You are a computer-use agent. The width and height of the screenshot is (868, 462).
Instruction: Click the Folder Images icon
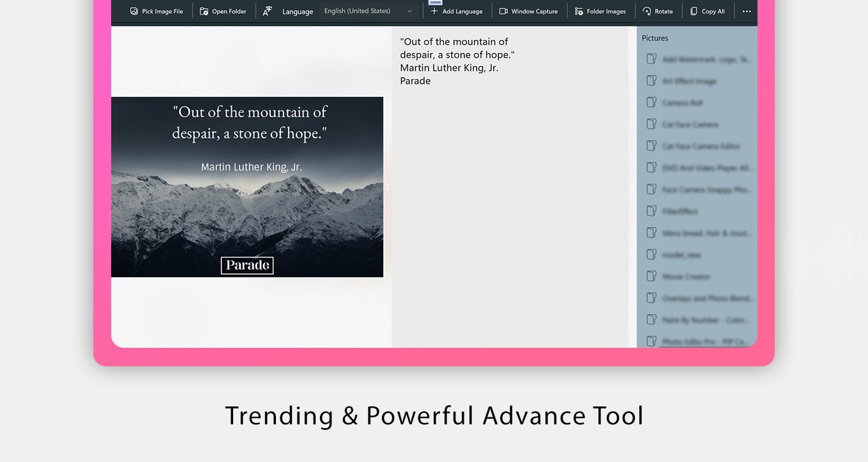point(579,11)
